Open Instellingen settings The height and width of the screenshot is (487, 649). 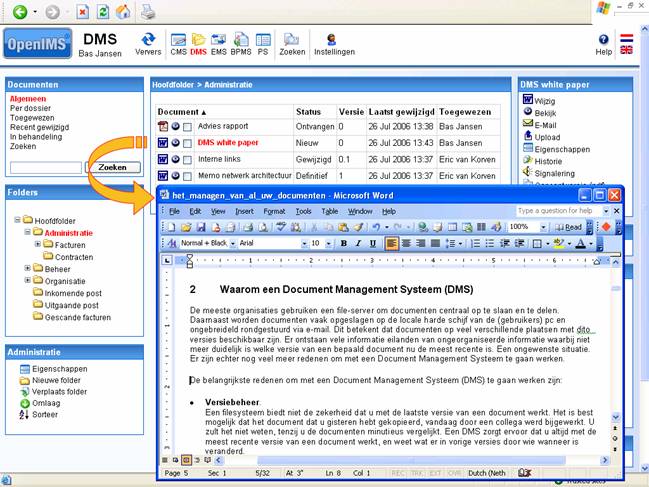pos(334,44)
